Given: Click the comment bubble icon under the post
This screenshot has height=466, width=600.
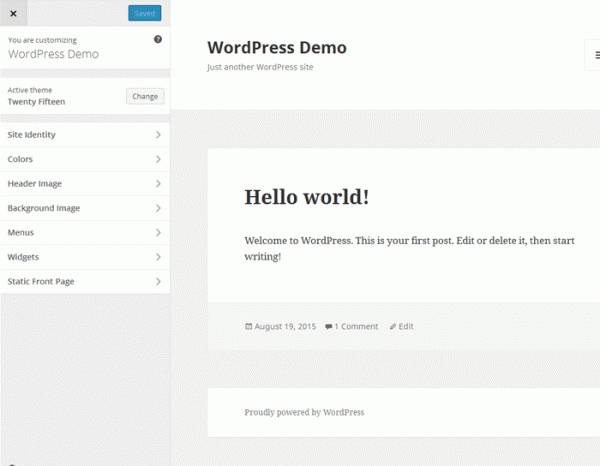Looking at the screenshot, I should click(328, 326).
